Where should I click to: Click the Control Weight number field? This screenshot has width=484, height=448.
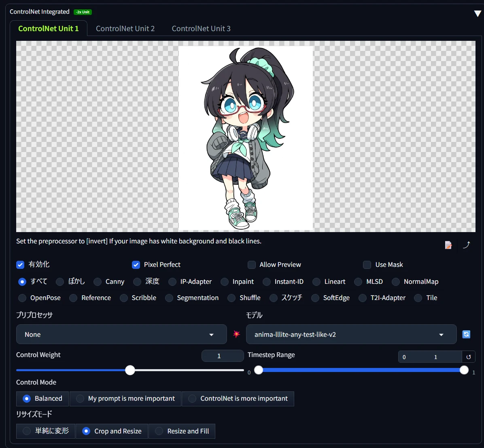[x=223, y=356]
